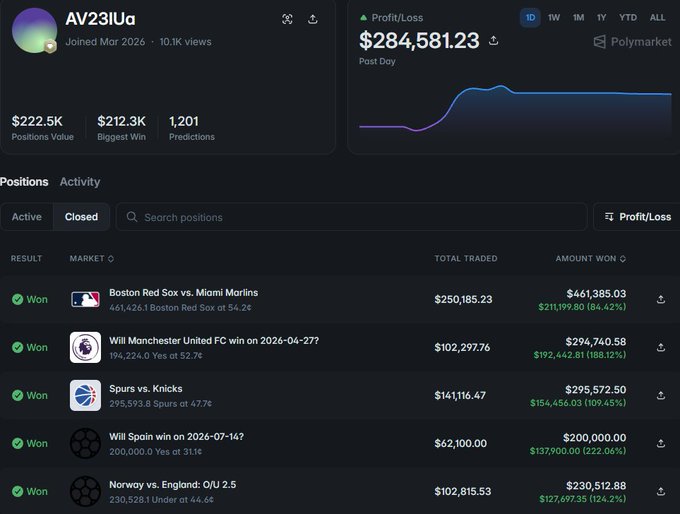Click the soccer ball icon for Norway market
This screenshot has height=514, width=680.
pyautogui.click(x=85, y=491)
